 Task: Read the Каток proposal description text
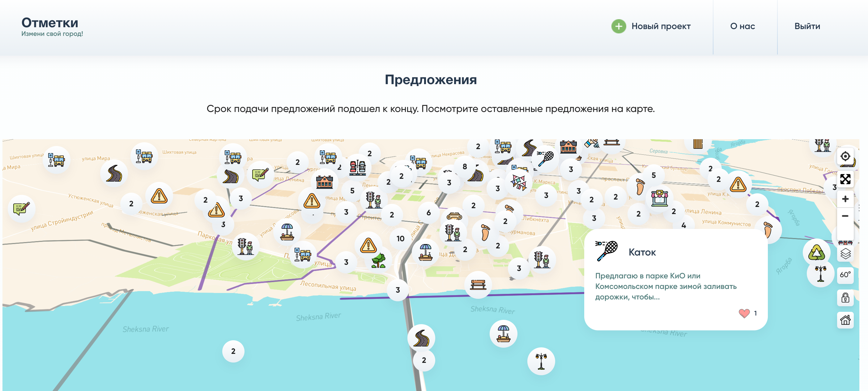click(x=666, y=286)
